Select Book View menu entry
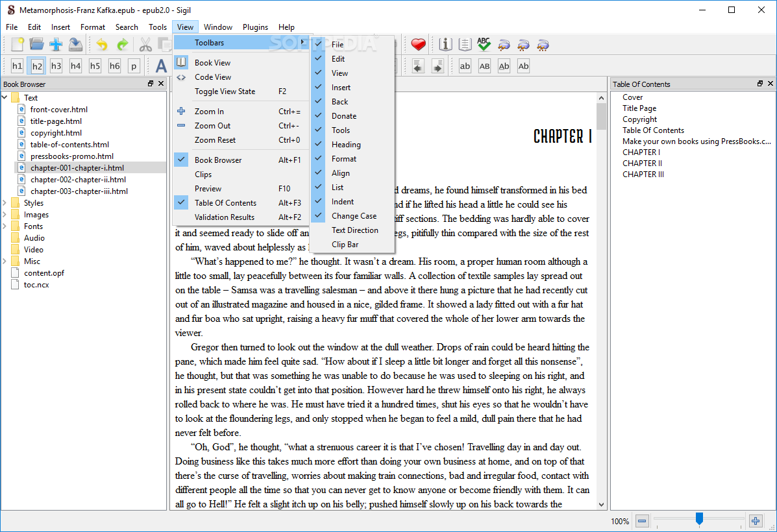 click(241, 63)
